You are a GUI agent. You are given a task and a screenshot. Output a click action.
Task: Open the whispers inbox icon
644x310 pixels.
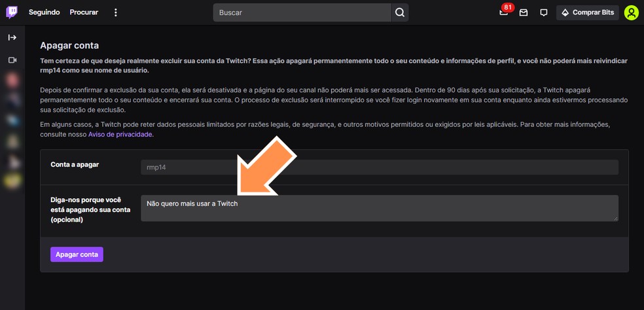(524, 12)
